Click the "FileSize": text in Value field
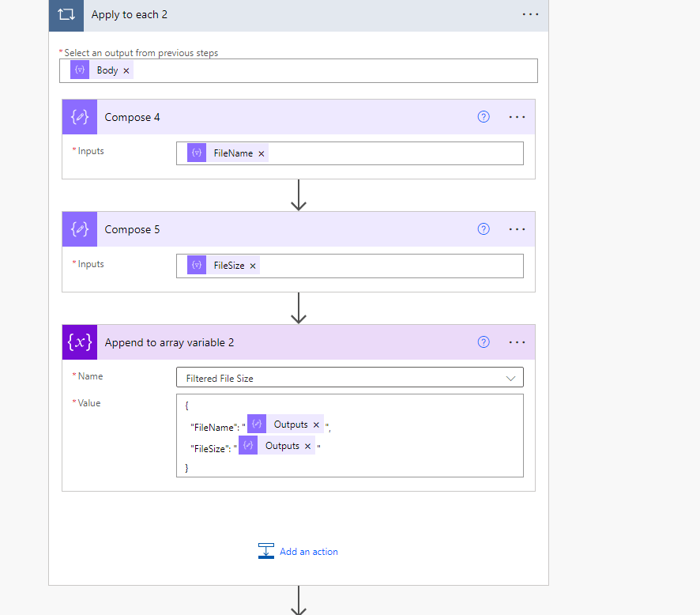 [210, 449]
